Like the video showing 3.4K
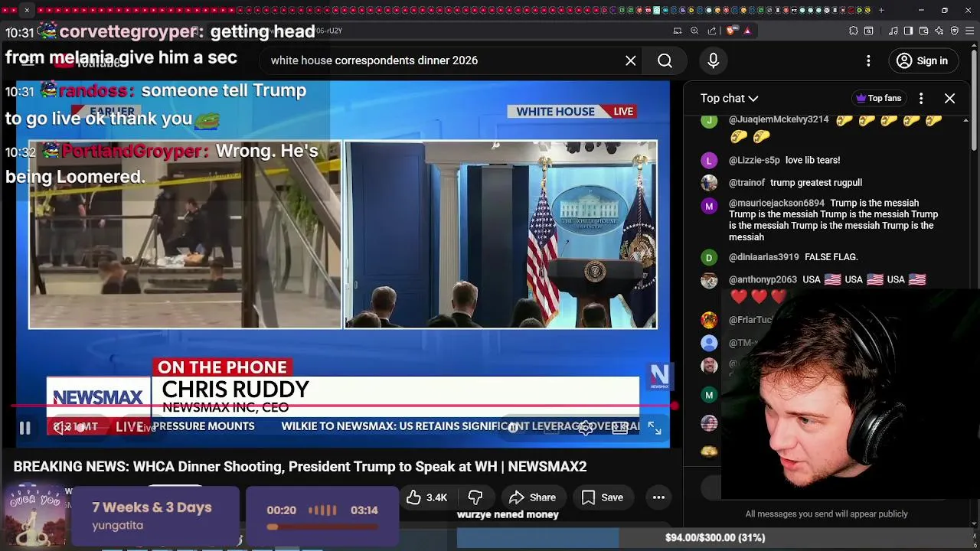This screenshot has height=551, width=980. (427, 497)
